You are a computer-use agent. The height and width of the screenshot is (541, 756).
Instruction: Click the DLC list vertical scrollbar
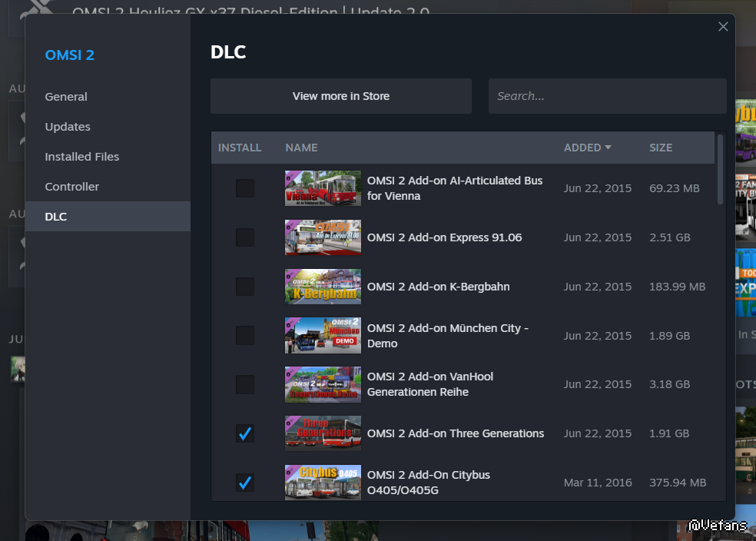pos(720,171)
